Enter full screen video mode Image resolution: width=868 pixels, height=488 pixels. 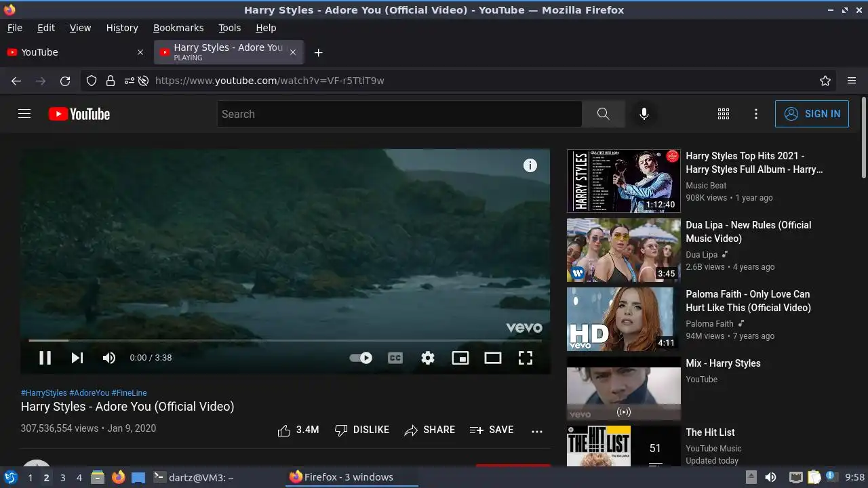[526, 358]
